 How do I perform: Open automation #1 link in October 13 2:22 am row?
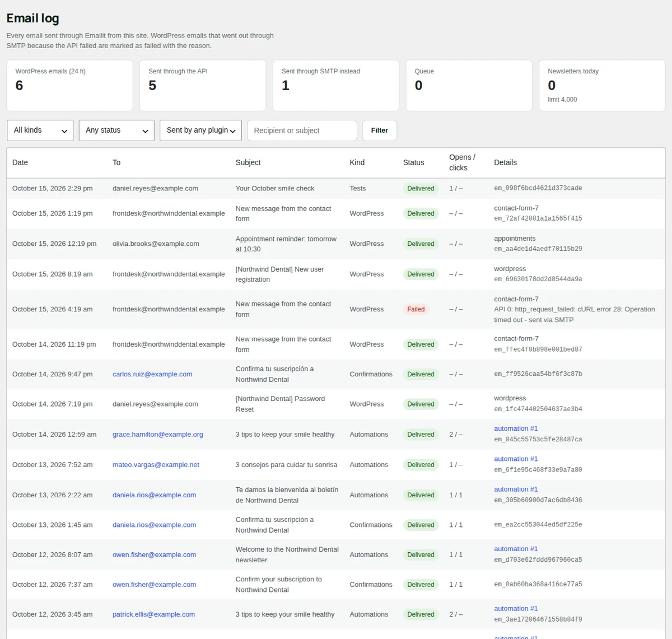[x=516, y=489]
